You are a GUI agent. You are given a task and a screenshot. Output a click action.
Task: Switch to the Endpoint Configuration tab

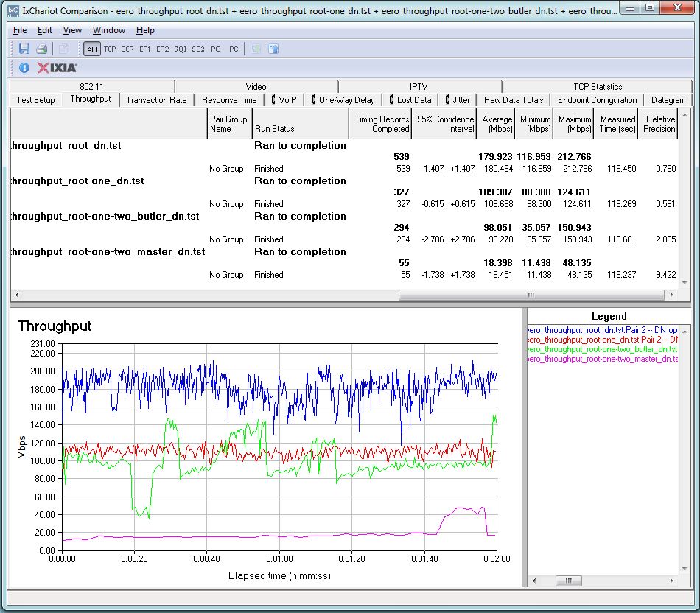click(597, 100)
